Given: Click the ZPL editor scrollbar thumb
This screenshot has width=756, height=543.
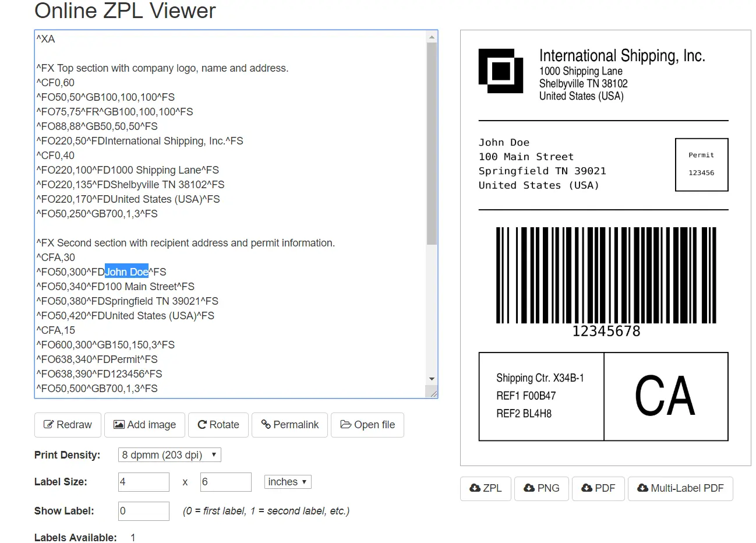Looking at the screenshot, I should pos(432,143).
